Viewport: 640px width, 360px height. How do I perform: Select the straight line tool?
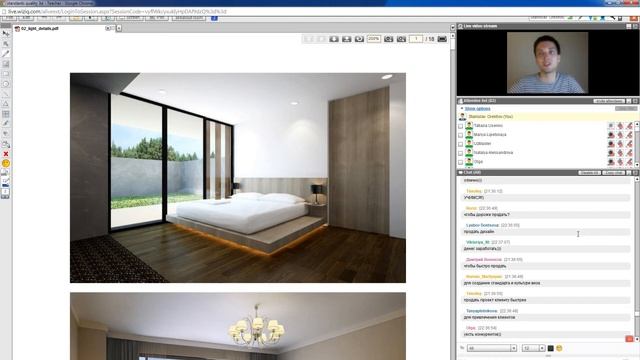pos(6,94)
